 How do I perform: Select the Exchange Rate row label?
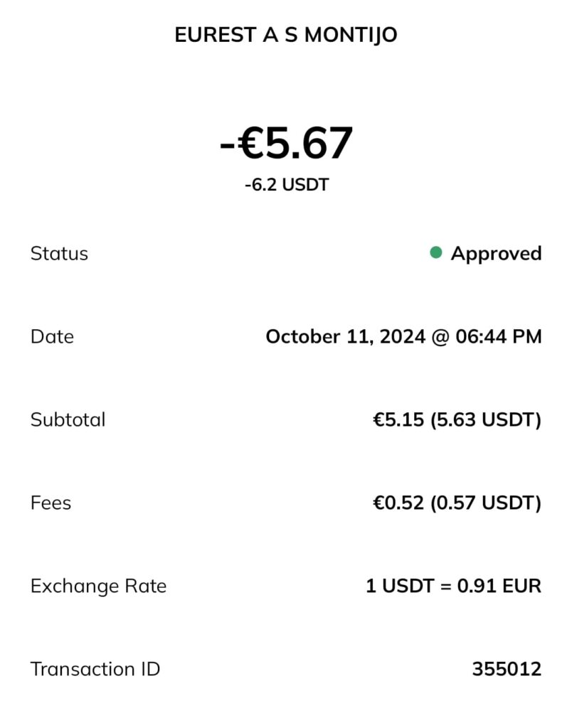[x=98, y=586]
